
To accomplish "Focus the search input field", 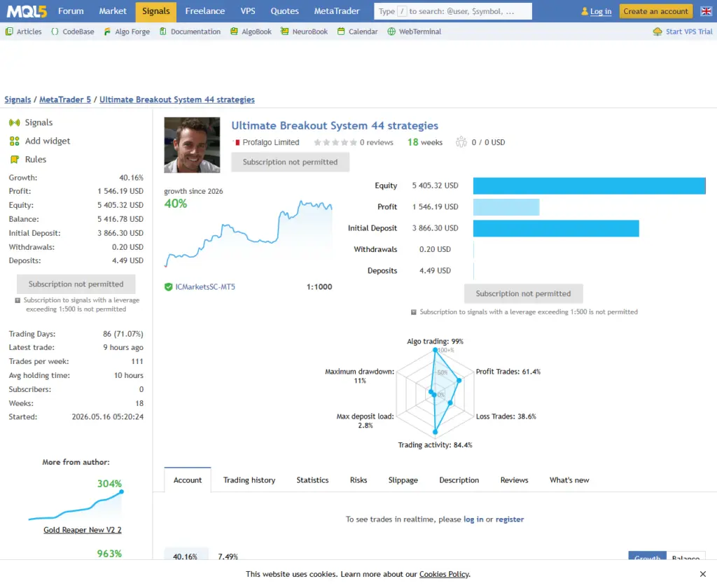I will click(x=453, y=11).
